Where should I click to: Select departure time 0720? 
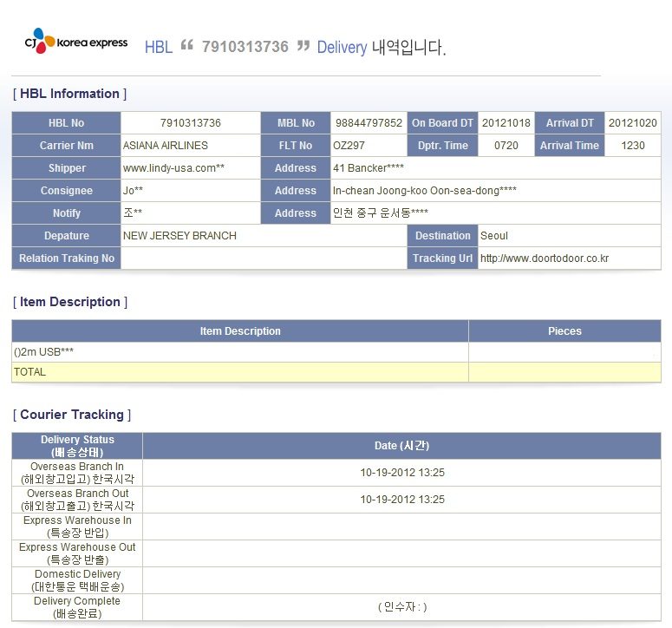tap(506, 146)
